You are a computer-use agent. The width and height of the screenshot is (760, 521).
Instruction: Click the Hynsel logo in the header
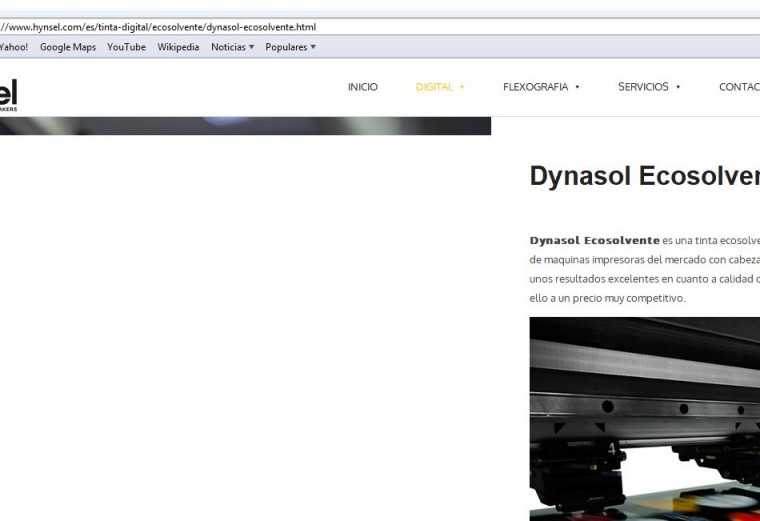pos(8,93)
